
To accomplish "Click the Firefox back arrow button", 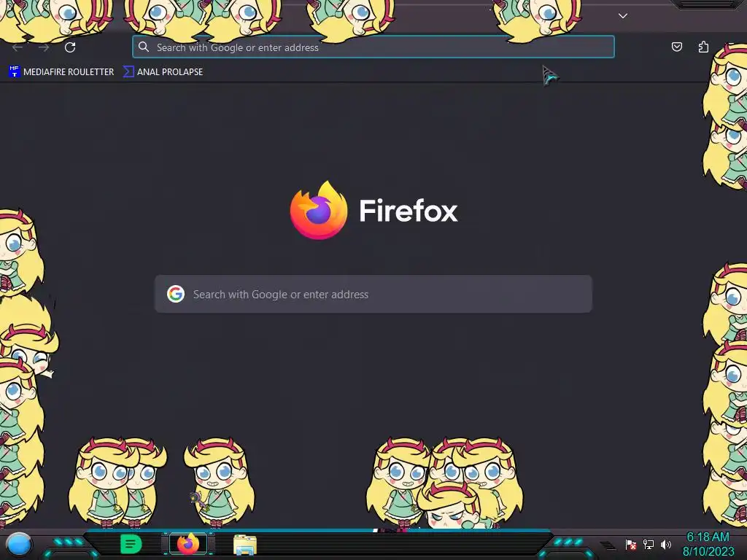I will [x=18, y=47].
